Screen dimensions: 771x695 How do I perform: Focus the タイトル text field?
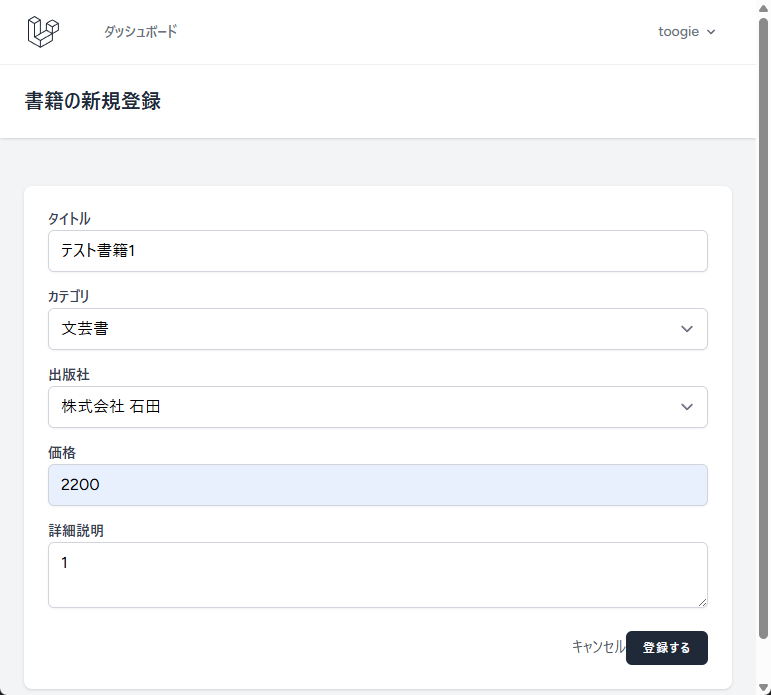pyautogui.click(x=377, y=251)
